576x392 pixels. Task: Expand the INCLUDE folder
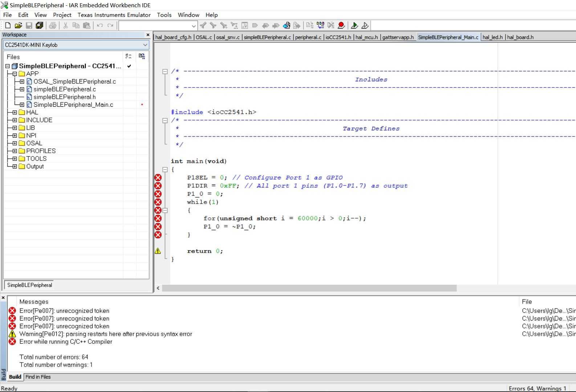point(15,120)
